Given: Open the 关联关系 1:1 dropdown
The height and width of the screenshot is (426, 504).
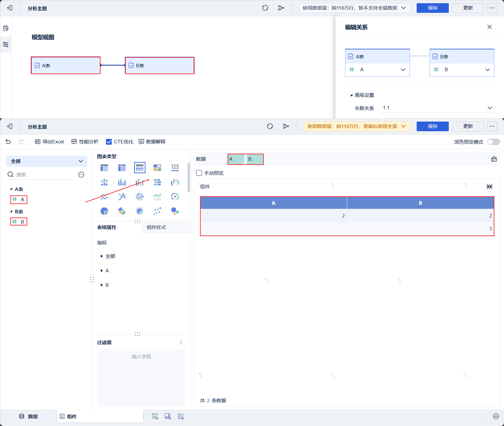Looking at the screenshot, I should (437, 108).
